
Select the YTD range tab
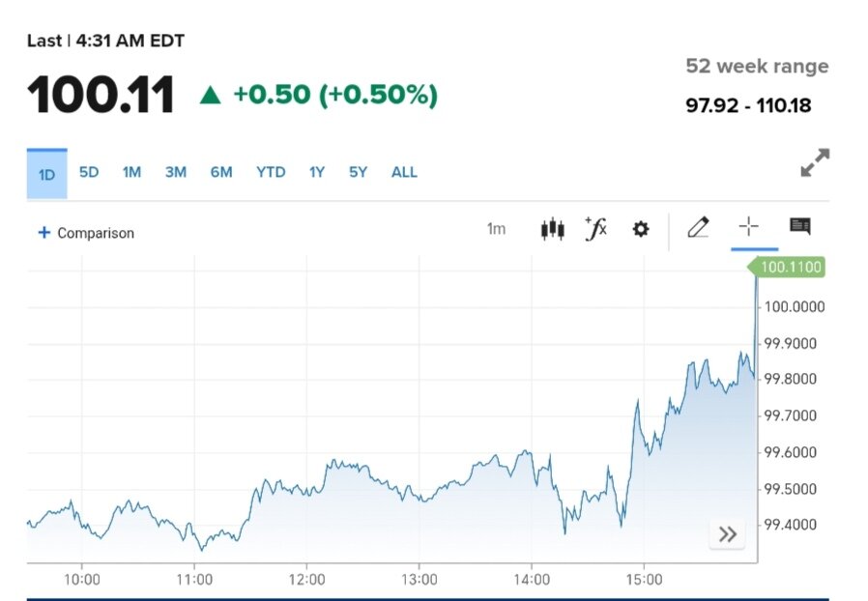coord(271,172)
